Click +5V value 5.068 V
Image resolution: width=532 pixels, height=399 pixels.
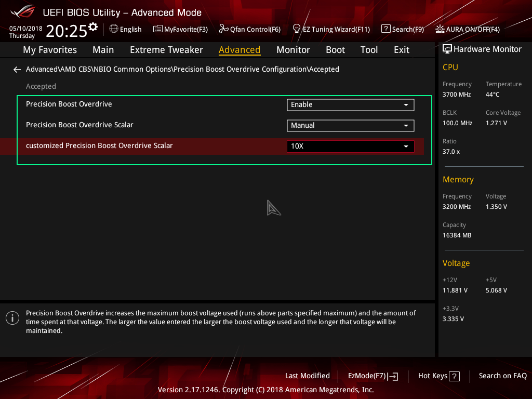click(496, 290)
